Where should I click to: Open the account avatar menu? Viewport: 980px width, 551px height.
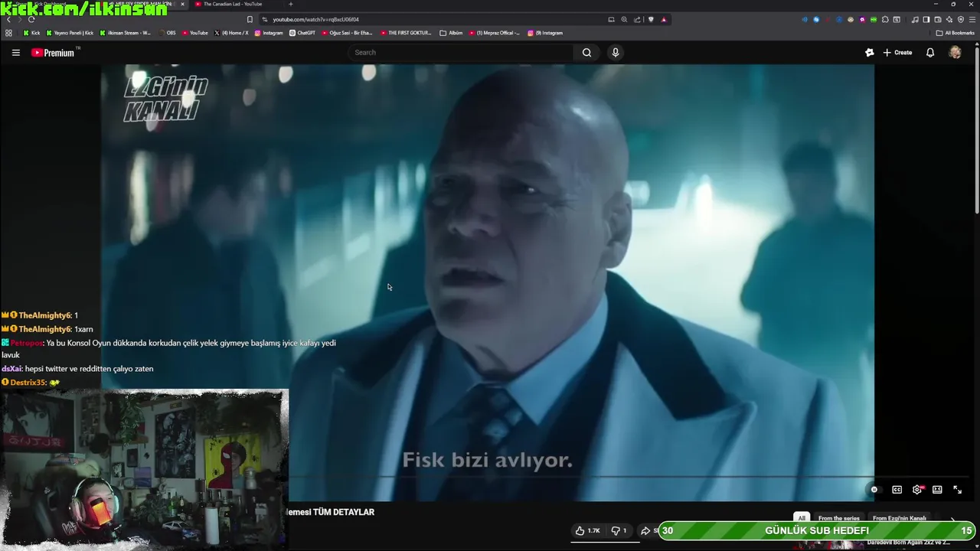pos(955,52)
